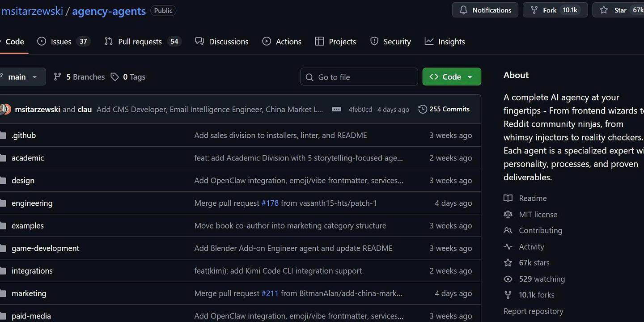Image resolution: width=644 pixels, height=322 pixels.
Task: Star the agency-agents repository
Action: (618, 10)
